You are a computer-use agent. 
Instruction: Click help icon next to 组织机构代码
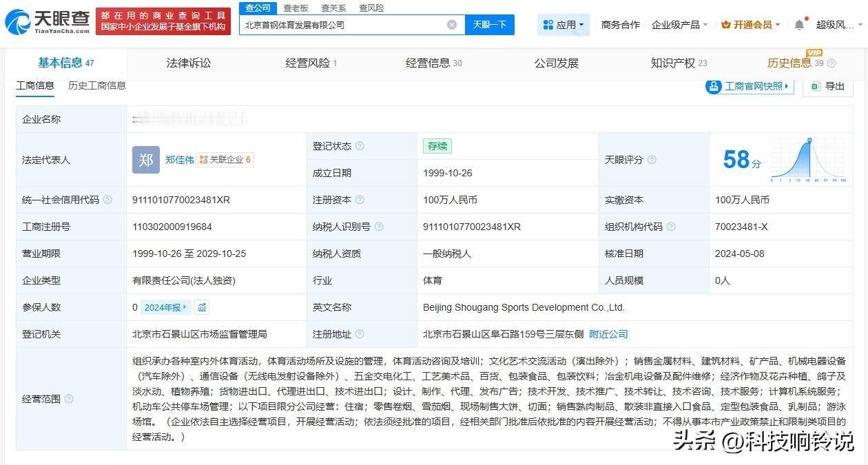tap(671, 227)
